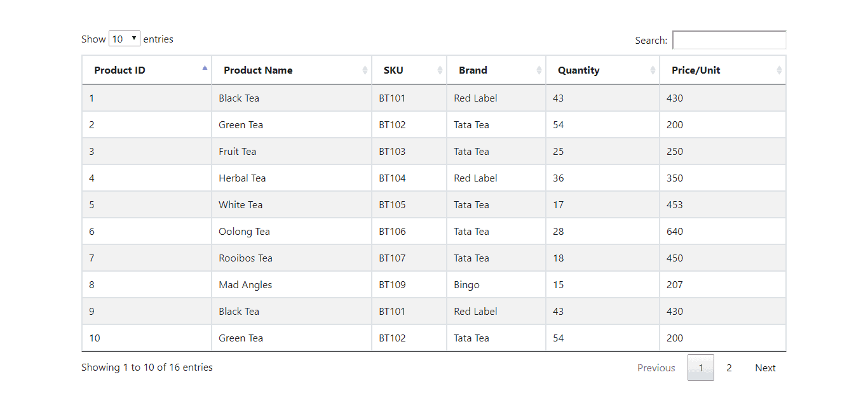Viewport: 868px width, 417px height.
Task: Sort by the Product Name header text
Action: pos(258,70)
